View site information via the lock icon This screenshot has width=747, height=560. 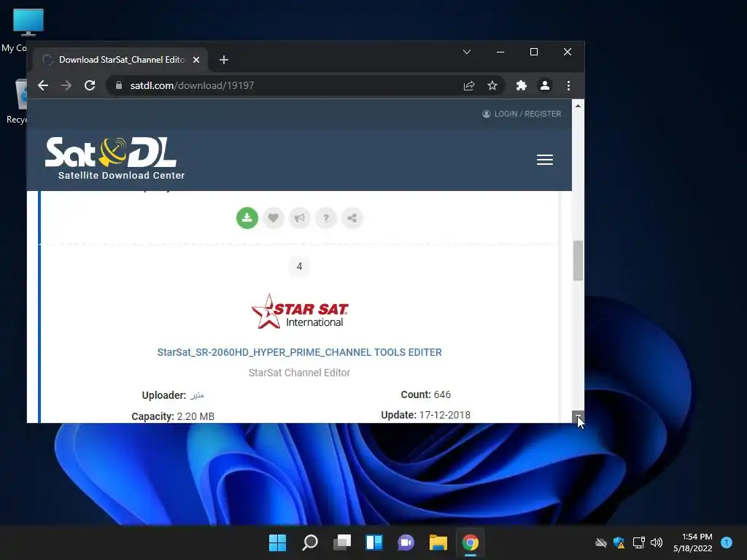119,85
